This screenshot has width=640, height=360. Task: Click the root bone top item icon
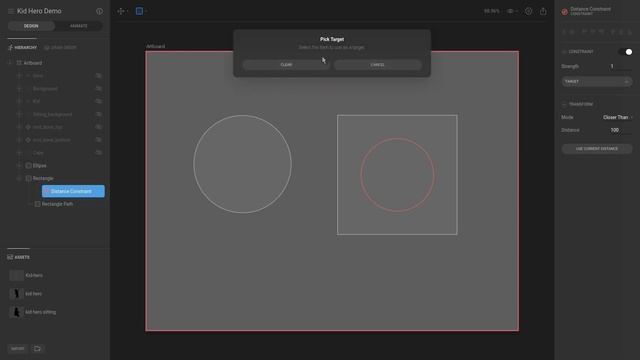(x=28, y=127)
